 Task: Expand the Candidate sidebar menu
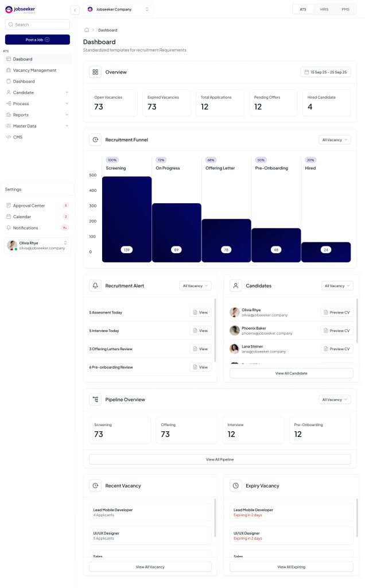pos(67,92)
